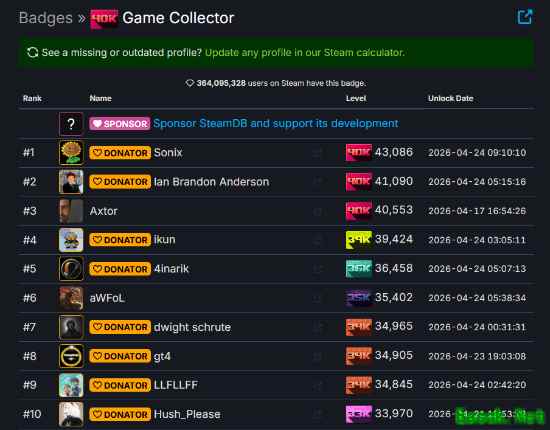Open the Axtor profile name
The height and width of the screenshot is (430, 550).
click(x=103, y=211)
